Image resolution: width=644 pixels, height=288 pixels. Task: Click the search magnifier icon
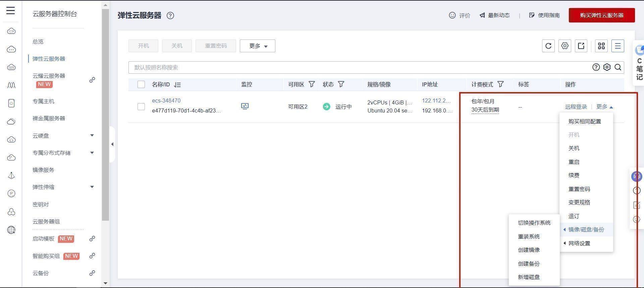point(618,67)
